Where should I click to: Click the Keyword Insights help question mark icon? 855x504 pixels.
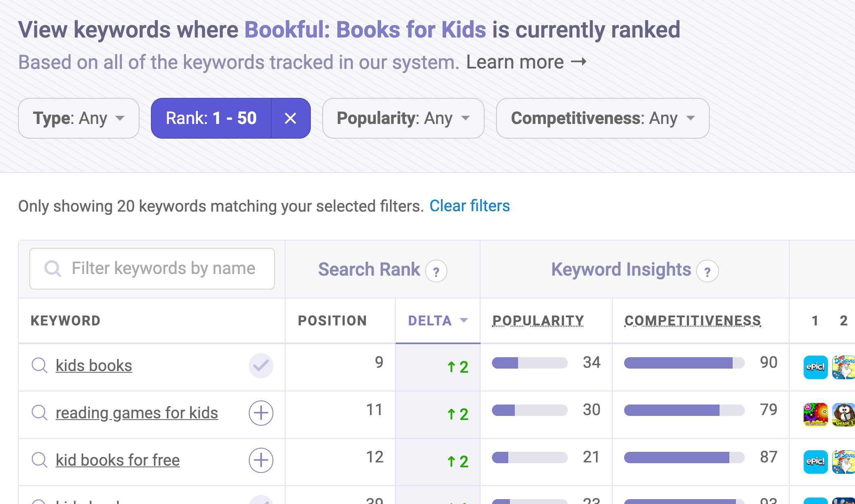707,271
